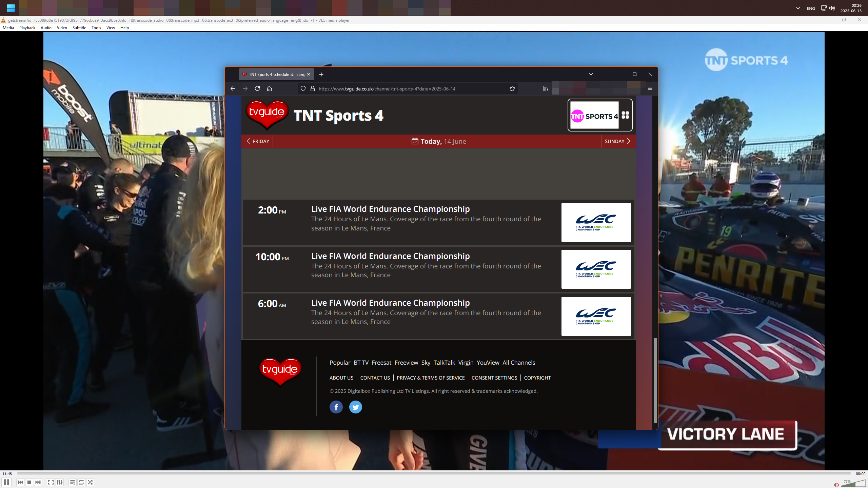Click the WEC thumbnail for 10:00 PM show

pos(596,269)
